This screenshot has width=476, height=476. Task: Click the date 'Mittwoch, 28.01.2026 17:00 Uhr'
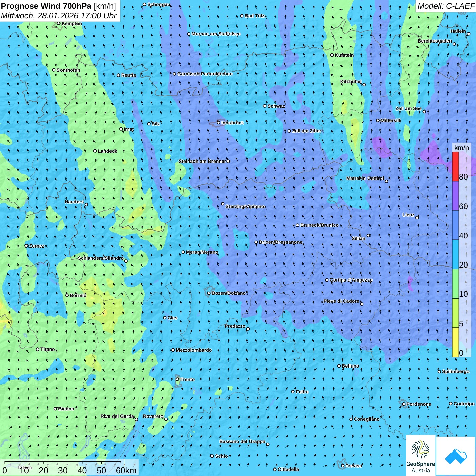point(59,16)
